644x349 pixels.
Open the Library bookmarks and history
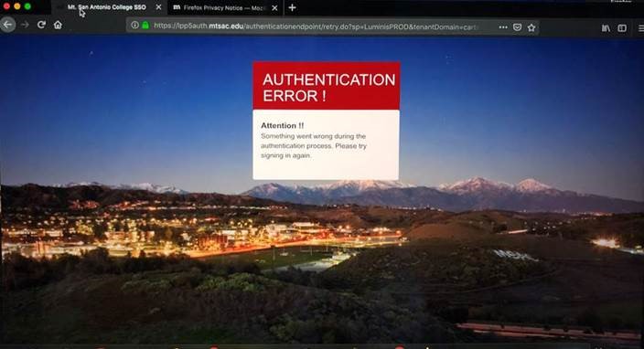606,28
